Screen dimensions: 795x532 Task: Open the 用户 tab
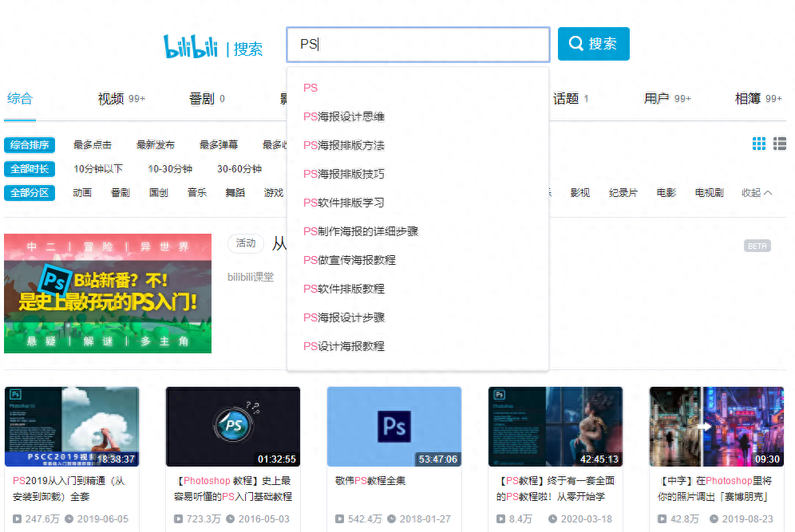[x=667, y=98]
